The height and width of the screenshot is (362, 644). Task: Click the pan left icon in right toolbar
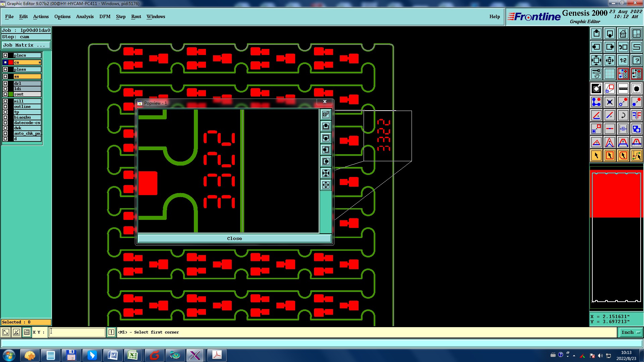pos(596,47)
